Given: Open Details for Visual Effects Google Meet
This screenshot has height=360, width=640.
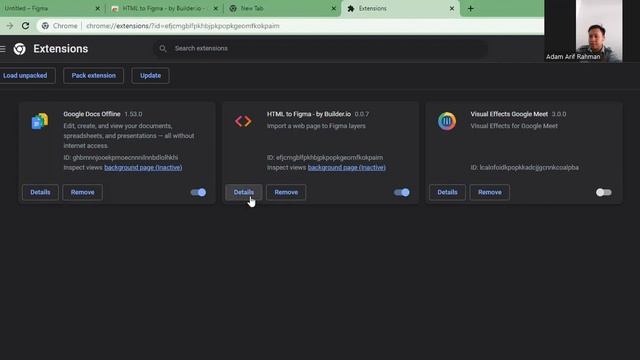Looking at the screenshot, I should [447, 192].
